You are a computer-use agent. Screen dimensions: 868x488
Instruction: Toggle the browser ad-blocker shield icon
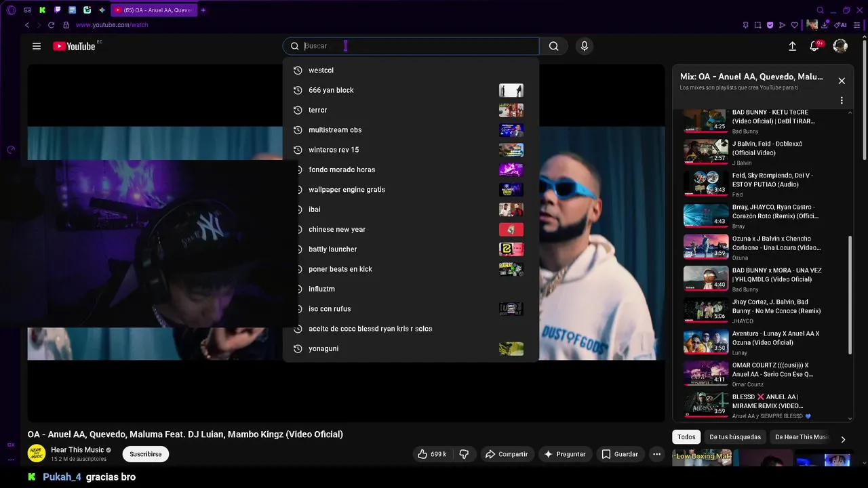click(x=770, y=25)
